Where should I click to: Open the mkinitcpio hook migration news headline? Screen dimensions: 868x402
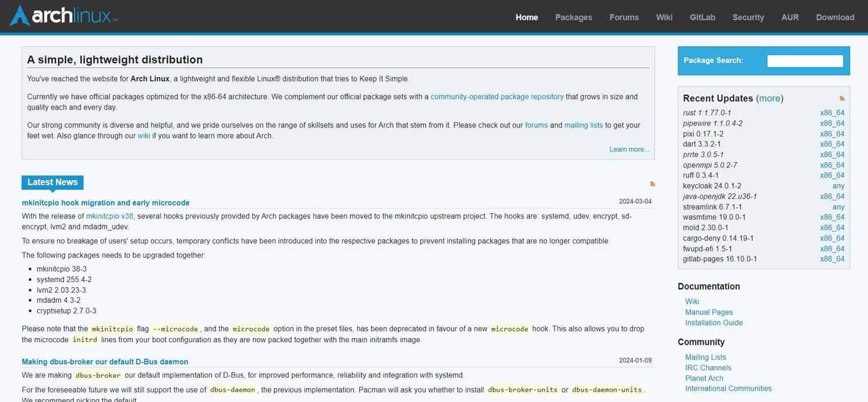[x=105, y=203]
